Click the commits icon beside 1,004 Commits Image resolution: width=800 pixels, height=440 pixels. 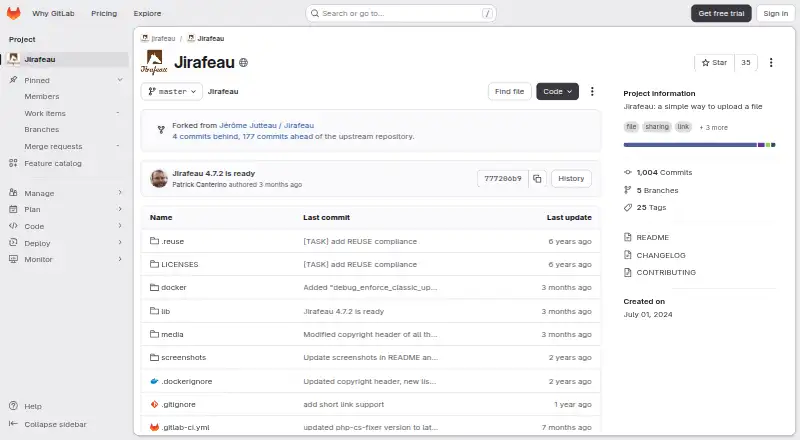click(628, 173)
